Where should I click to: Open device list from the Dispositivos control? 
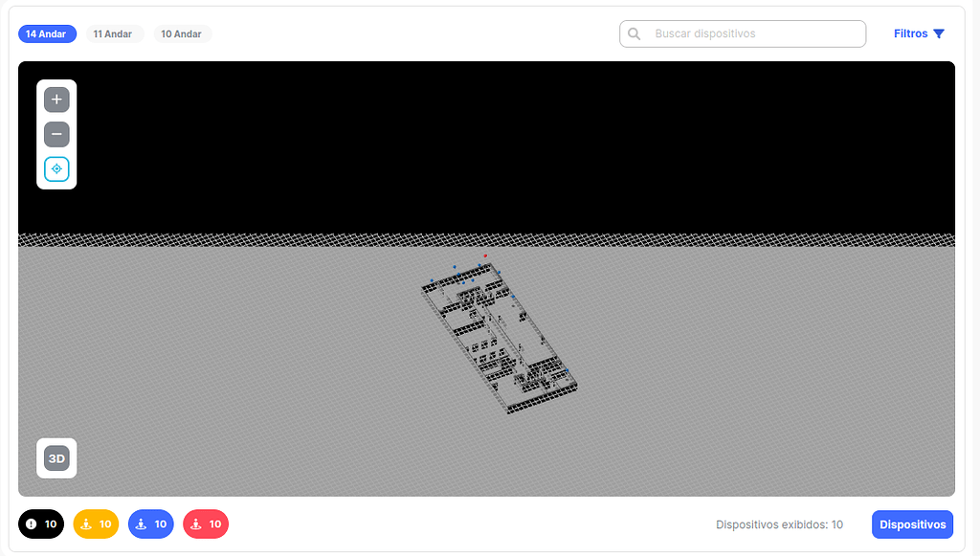(911, 524)
